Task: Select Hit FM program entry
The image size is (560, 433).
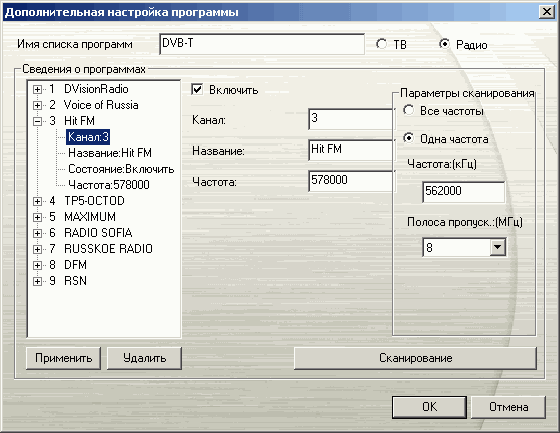Action: click(79, 121)
